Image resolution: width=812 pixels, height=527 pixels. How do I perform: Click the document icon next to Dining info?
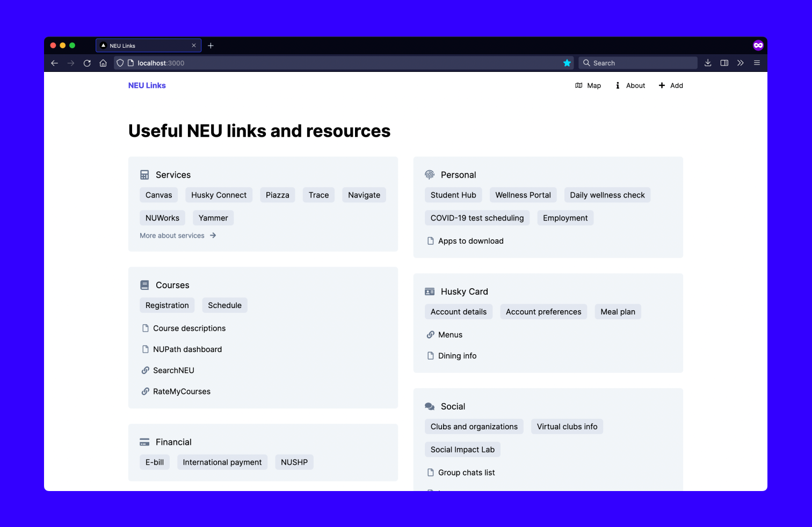click(x=430, y=355)
